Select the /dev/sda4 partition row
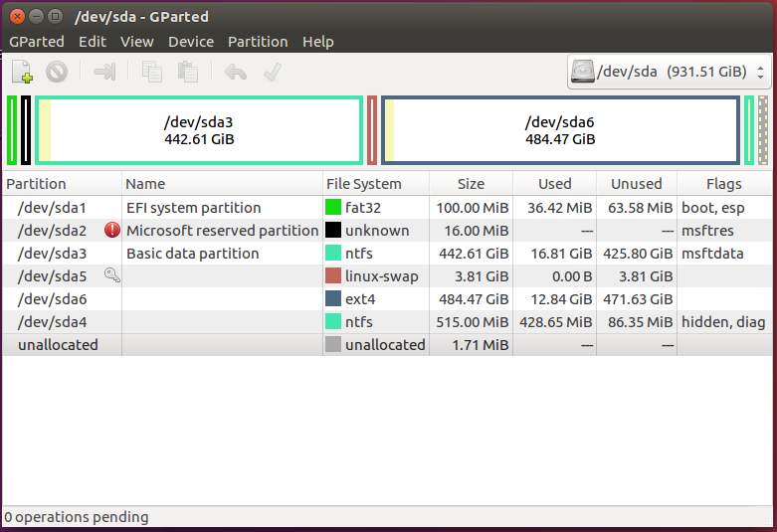Image resolution: width=777 pixels, height=532 pixels. tap(388, 321)
